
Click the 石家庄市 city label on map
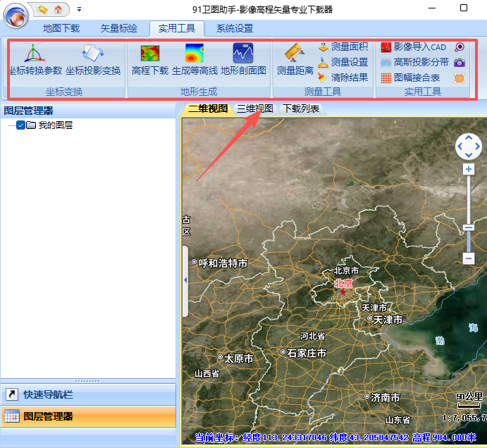307,353
